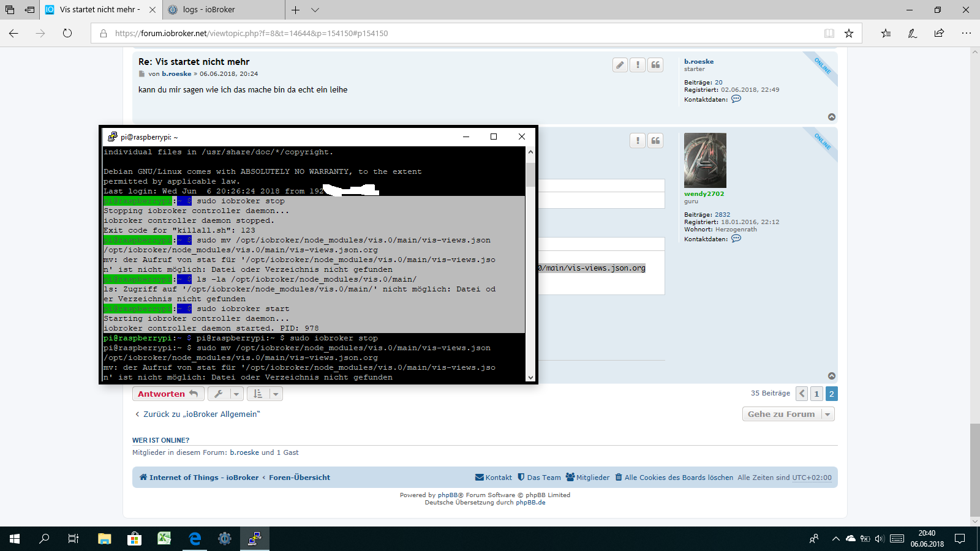Image resolution: width=980 pixels, height=551 pixels.
Task: Open Windows Start menu
Action: click(15, 539)
